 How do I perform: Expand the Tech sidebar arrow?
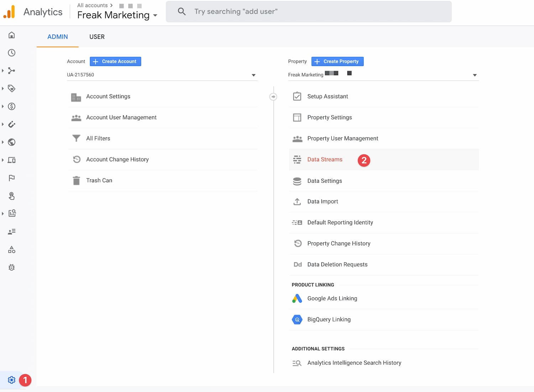click(3, 160)
